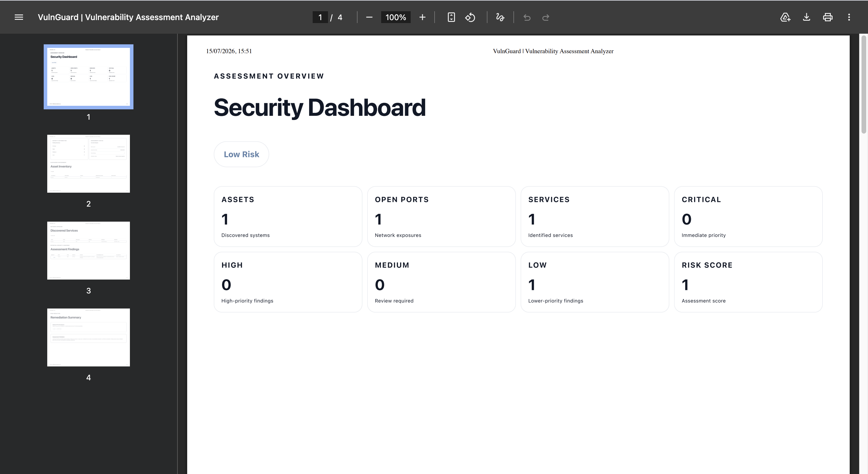This screenshot has height=474, width=868.
Task: Click the Low Risk badge
Action: coord(241,154)
